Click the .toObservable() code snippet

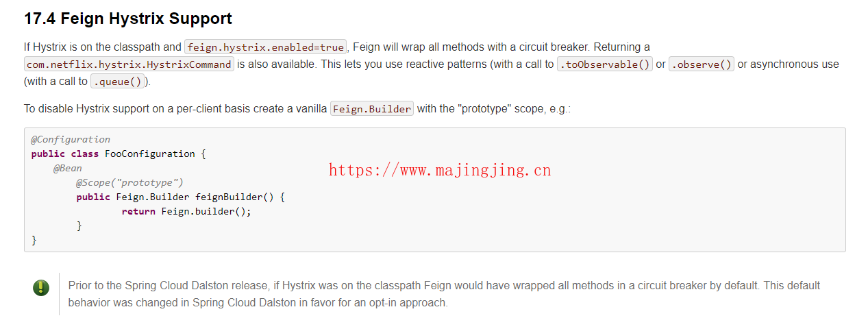604,64
